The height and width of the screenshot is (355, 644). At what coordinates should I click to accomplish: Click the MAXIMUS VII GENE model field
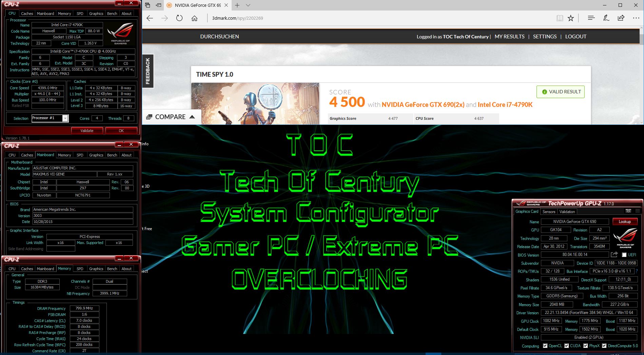[64, 174]
